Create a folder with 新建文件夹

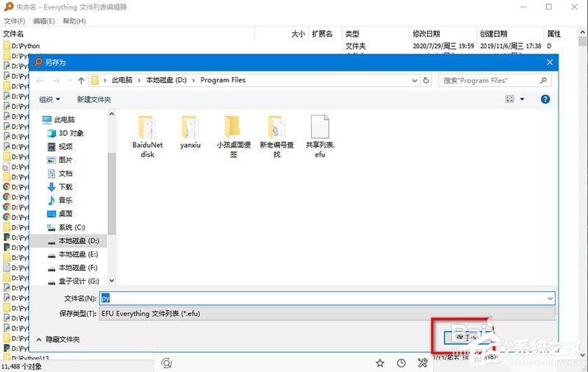click(x=94, y=99)
